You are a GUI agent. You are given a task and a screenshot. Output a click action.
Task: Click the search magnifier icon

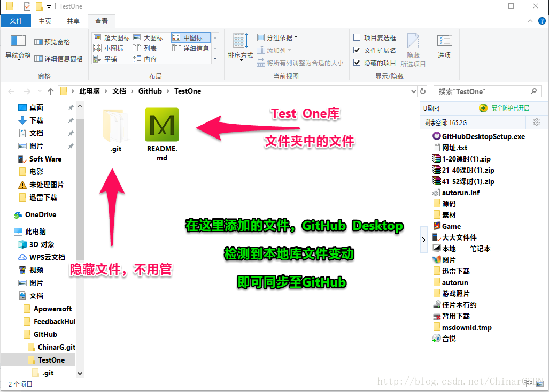(533, 91)
